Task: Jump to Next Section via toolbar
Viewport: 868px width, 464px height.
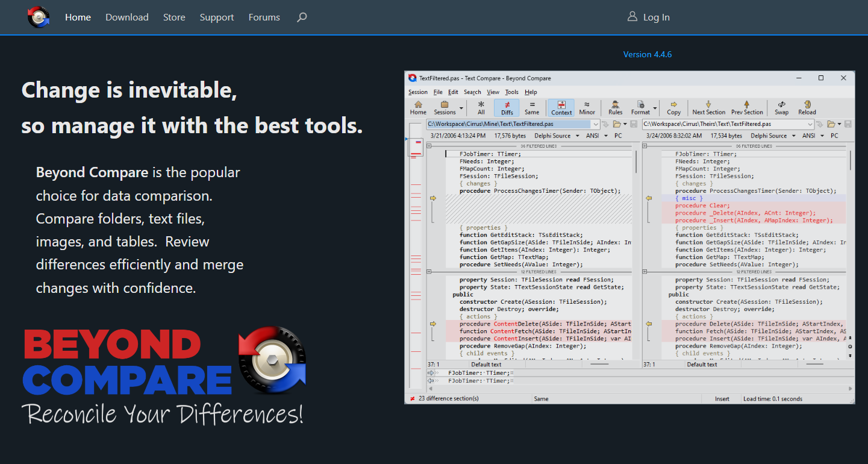Action: [708, 108]
